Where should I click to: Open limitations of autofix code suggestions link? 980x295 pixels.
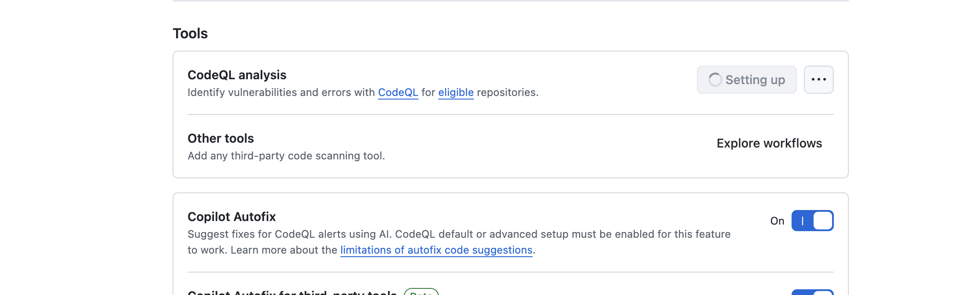[436, 250]
